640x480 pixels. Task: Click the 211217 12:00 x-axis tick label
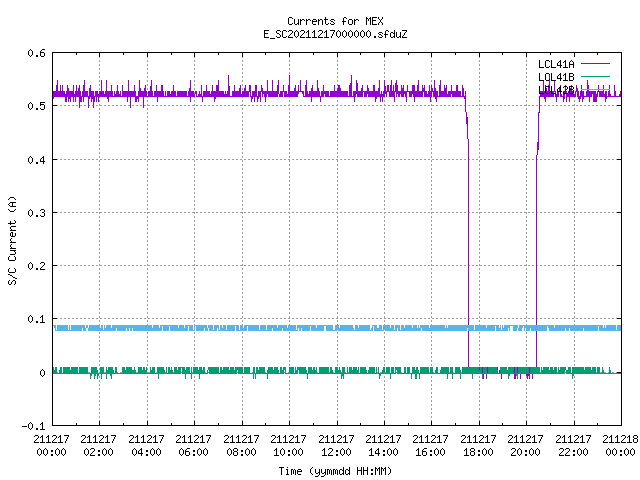point(336,445)
